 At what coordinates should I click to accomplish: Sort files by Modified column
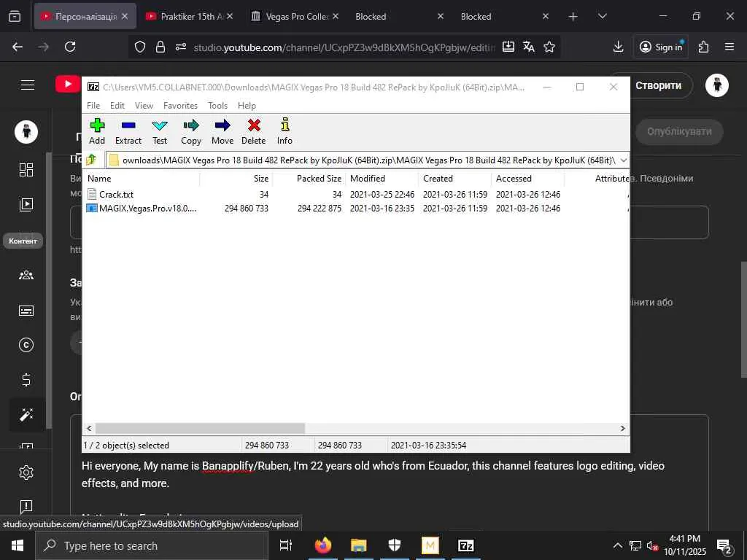pos(382,179)
